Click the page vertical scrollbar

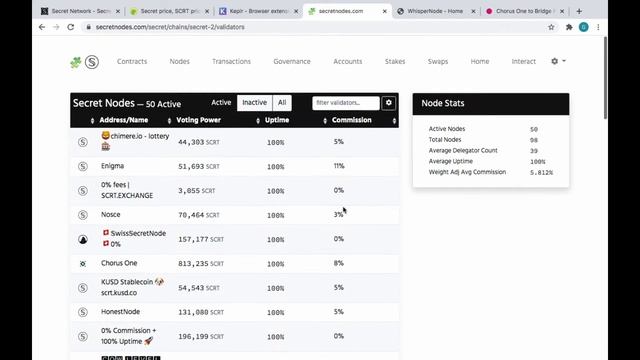point(605,78)
